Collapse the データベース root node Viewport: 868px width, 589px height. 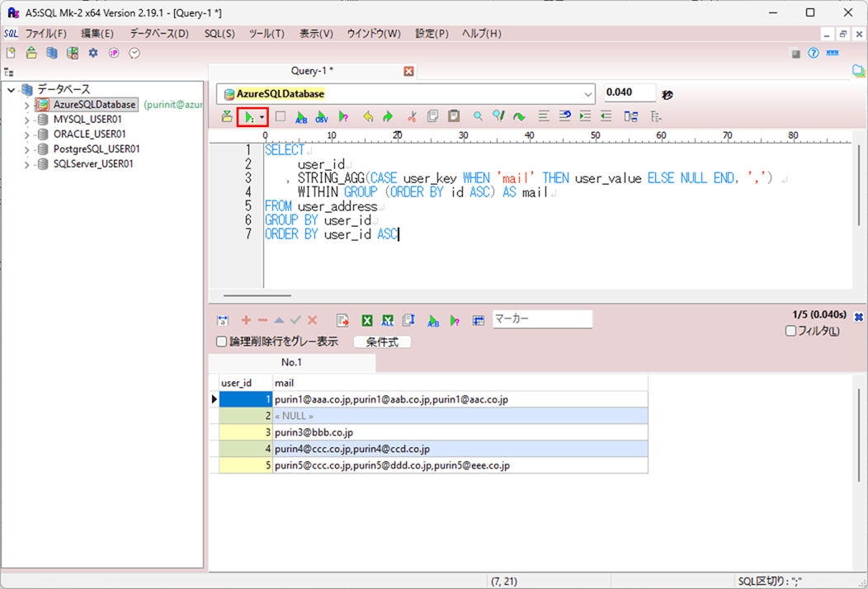(11, 90)
